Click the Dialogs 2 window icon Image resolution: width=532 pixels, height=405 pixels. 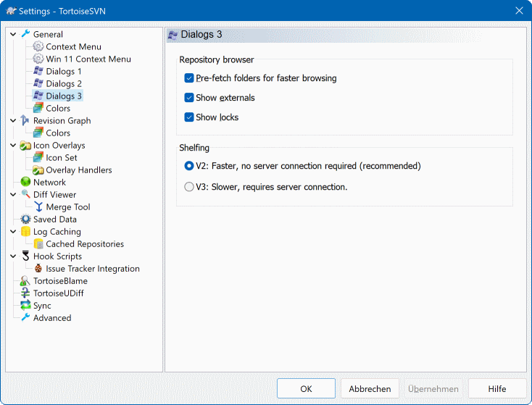point(38,83)
